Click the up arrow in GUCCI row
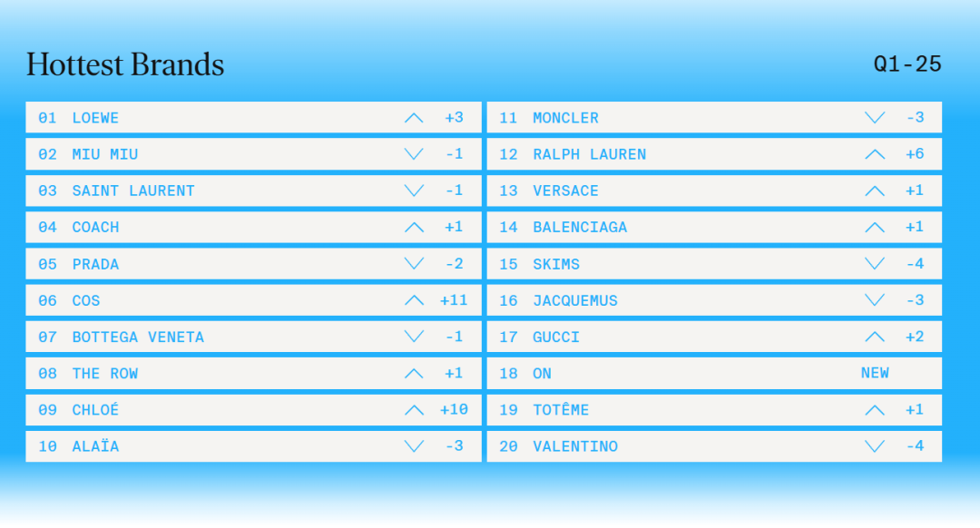Image resolution: width=980 pixels, height=528 pixels. tap(875, 337)
